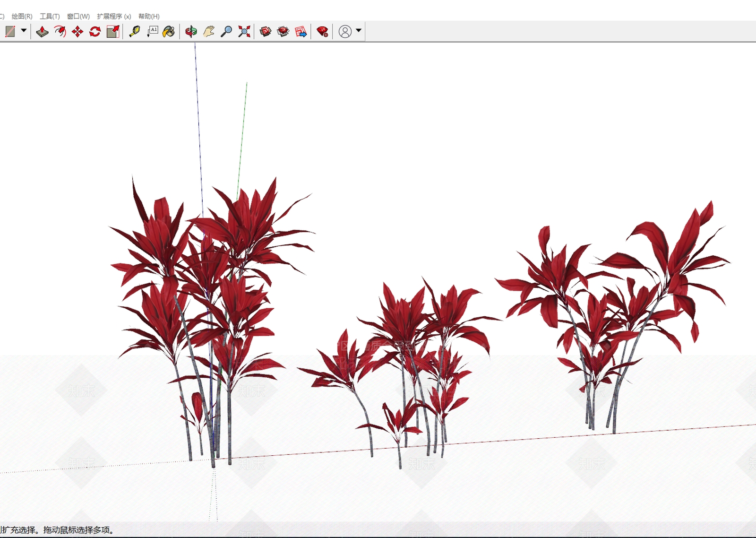The width and height of the screenshot is (756, 538).
Task: Select the Push/Pull tool
Action: pos(43,32)
